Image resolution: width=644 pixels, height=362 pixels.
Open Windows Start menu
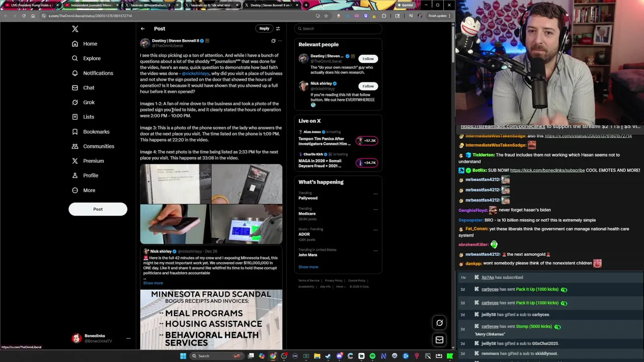point(183,356)
